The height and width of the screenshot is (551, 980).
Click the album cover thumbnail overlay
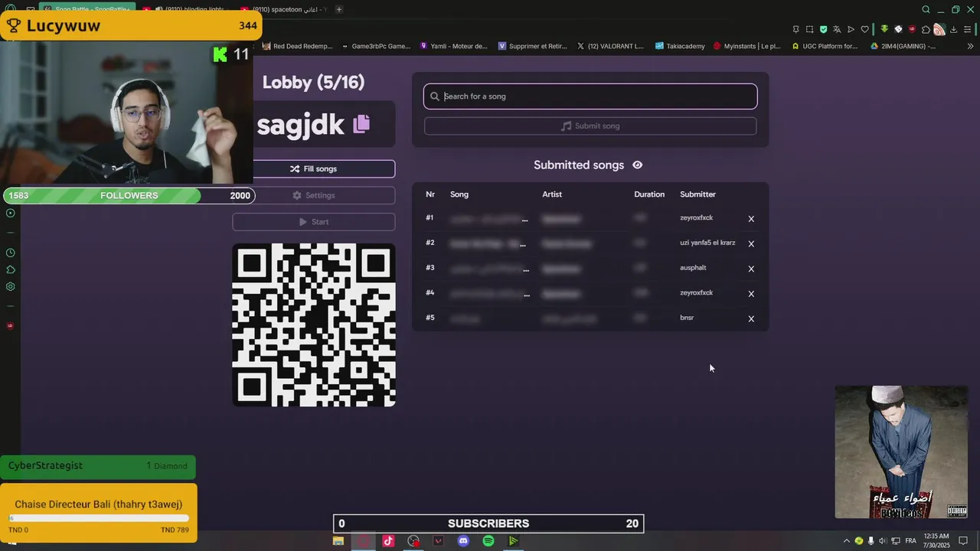click(x=901, y=452)
